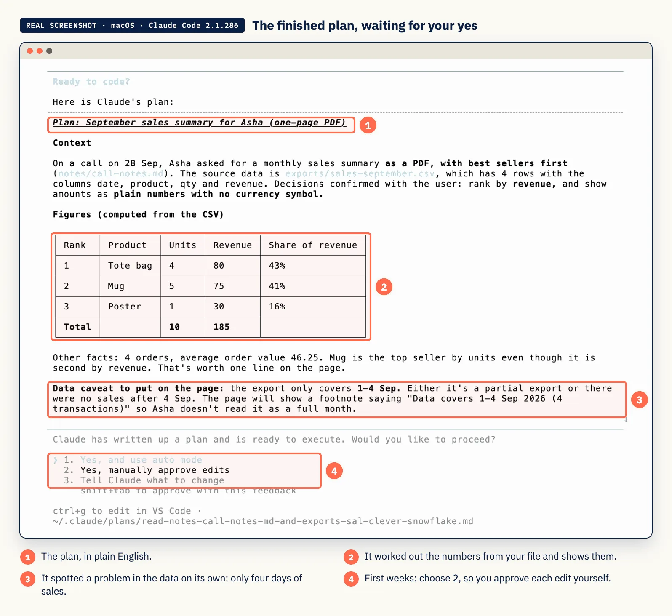Click the '41%' share of revenue cell
This screenshot has height=616, width=672.
(x=277, y=286)
